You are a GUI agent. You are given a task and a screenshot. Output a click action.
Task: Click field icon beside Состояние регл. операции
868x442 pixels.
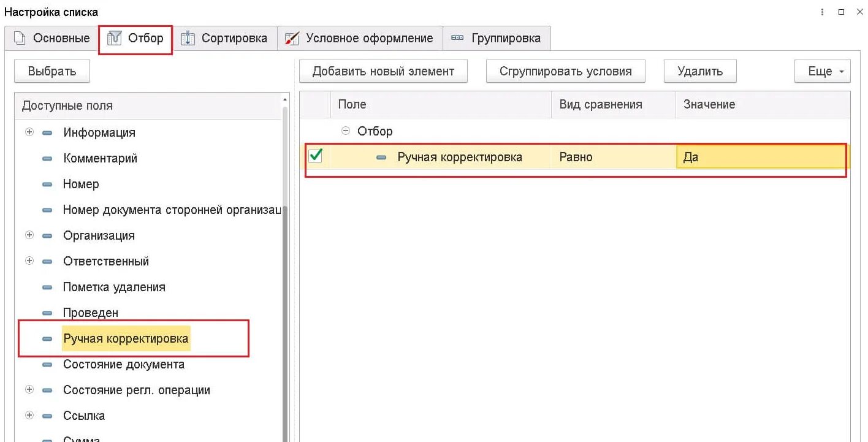tap(47, 391)
